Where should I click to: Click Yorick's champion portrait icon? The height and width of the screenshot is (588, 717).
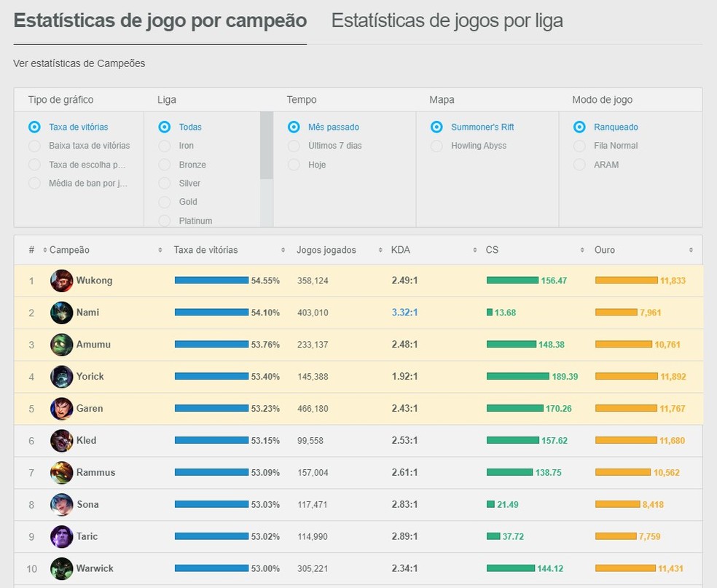tap(61, 376)
